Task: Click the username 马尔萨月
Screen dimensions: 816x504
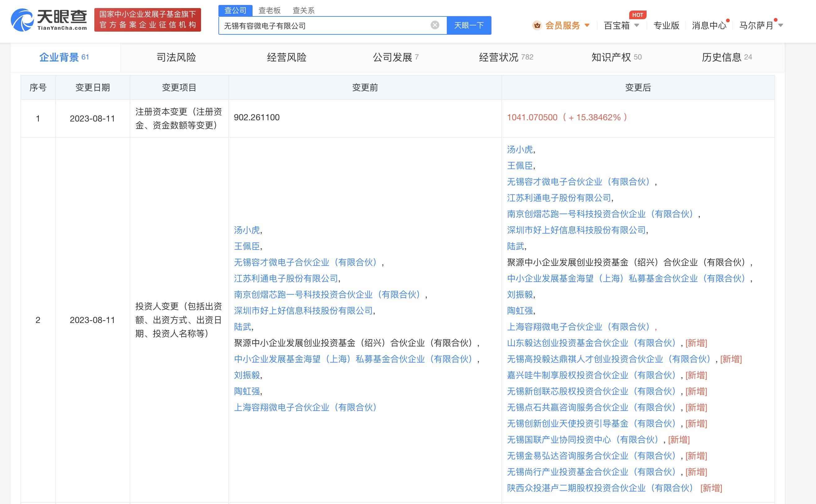Action: pyautogui.click(x=756, y=25)
